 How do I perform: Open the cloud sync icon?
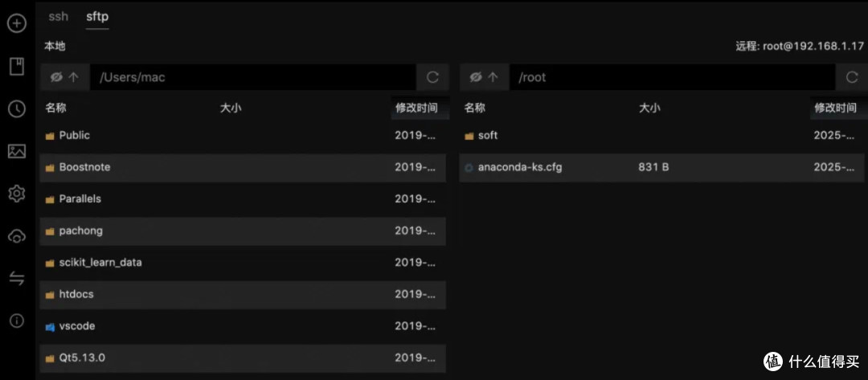point(17,236)
